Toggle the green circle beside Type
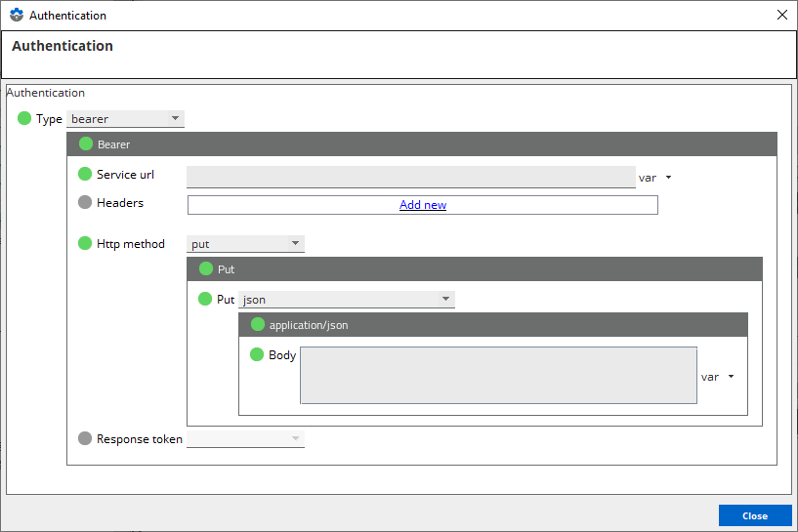This screenshot has height=532, width=798. [x=24, y=118]
